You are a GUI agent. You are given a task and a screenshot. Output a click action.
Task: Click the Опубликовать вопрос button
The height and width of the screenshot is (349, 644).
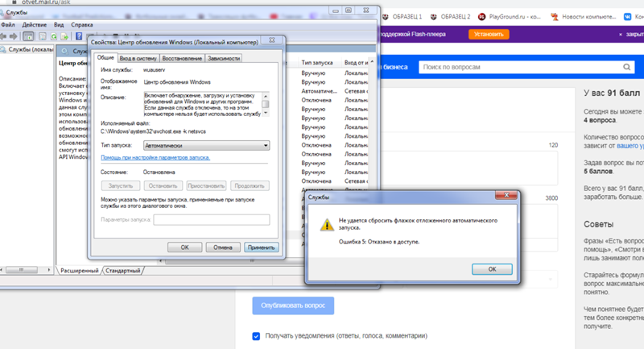(293, 305)
